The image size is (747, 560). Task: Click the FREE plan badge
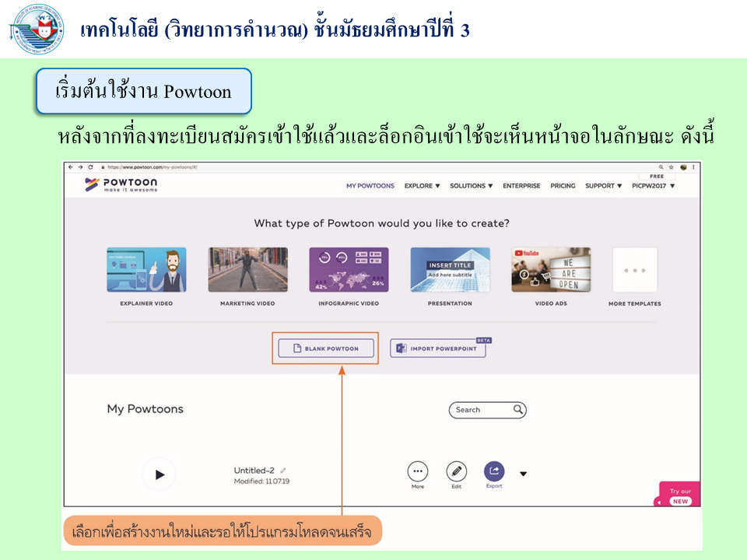pyautogui.click(x=657, y=177)
